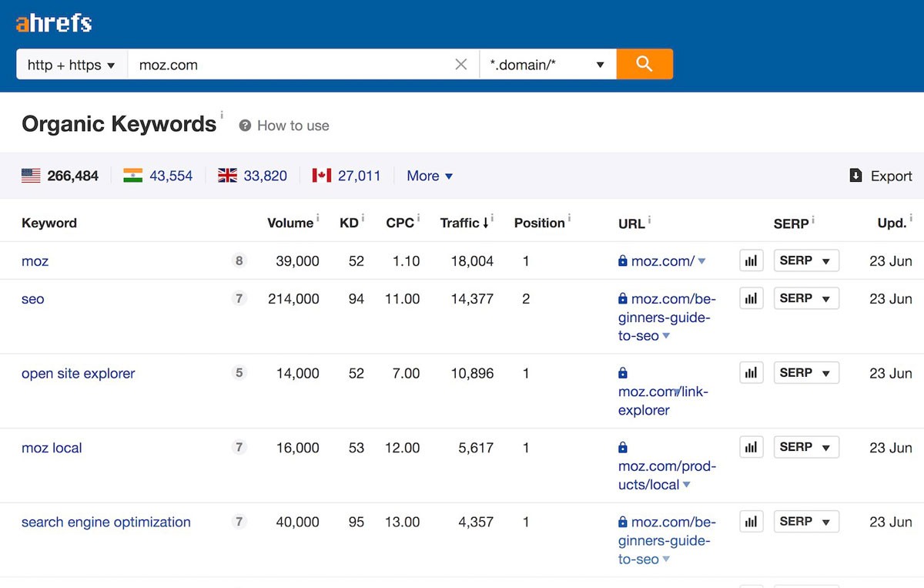Screen dimensions: 924x588
Task: Open the moz local keyword link
Action: click(x=52, y=448)
